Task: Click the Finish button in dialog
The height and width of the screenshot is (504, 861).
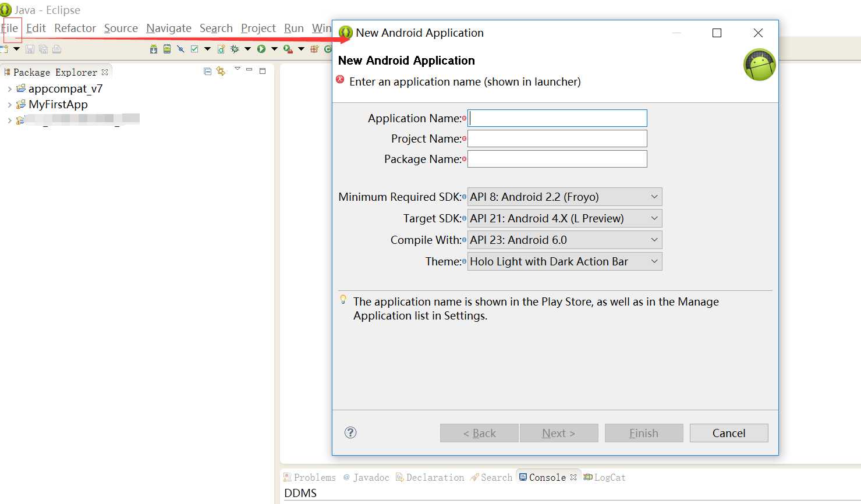Action: click(644, 433)
